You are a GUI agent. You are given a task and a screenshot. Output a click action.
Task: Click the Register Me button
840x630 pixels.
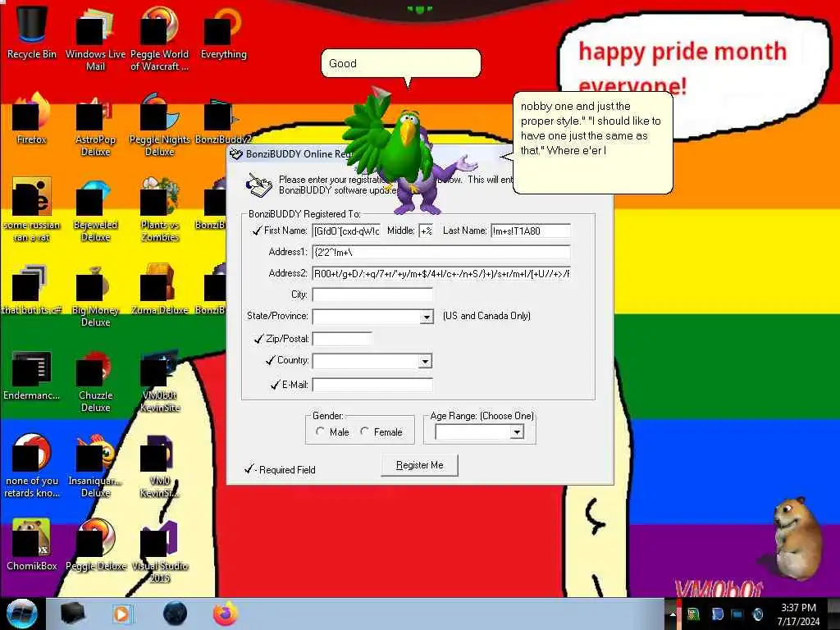point(419,465)
